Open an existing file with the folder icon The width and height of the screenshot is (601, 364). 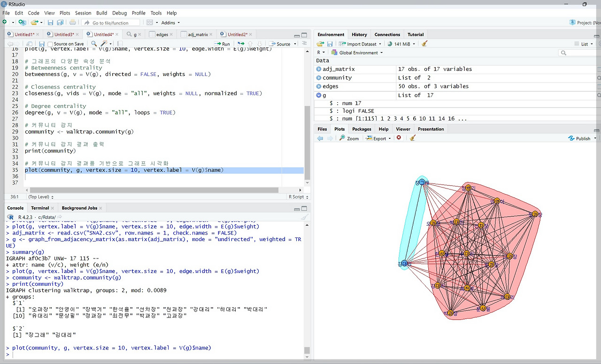click(34, 23)
